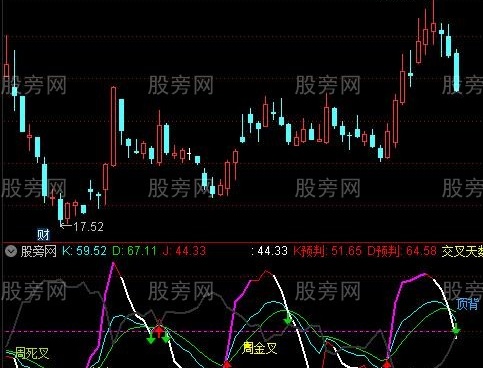This screenshot has width=483, height=368.
Task: Click the 财 marker below the candlesticks
Action: tap(43, 235)
